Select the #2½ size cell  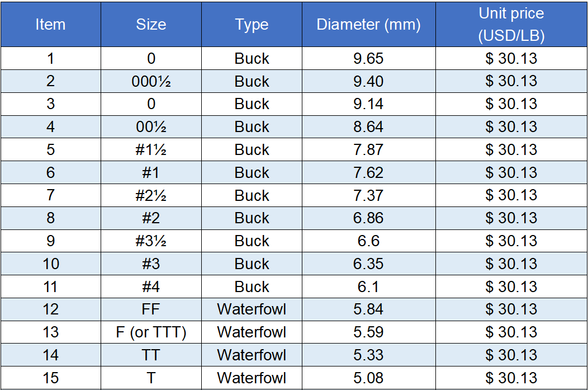tap(151, 196)
